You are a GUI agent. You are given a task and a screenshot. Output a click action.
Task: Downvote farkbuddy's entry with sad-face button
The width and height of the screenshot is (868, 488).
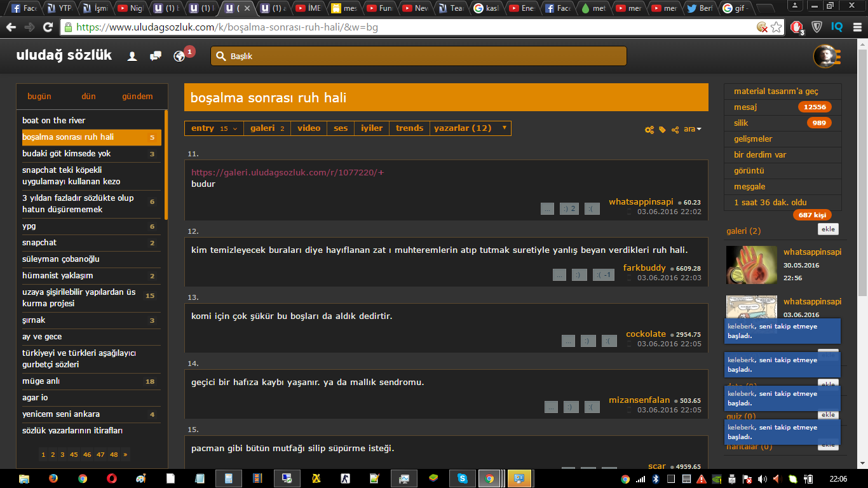pyautogui.click(x=604, y=275)
